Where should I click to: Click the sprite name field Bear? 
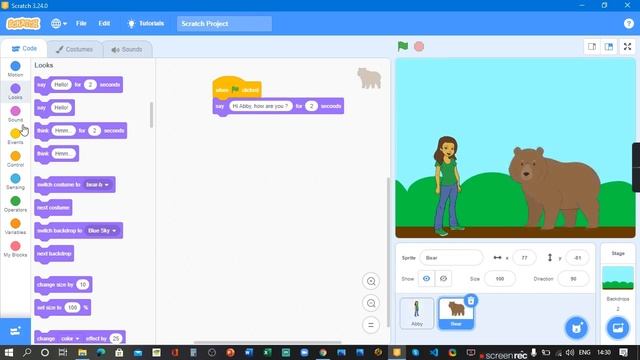pos(451,258)
